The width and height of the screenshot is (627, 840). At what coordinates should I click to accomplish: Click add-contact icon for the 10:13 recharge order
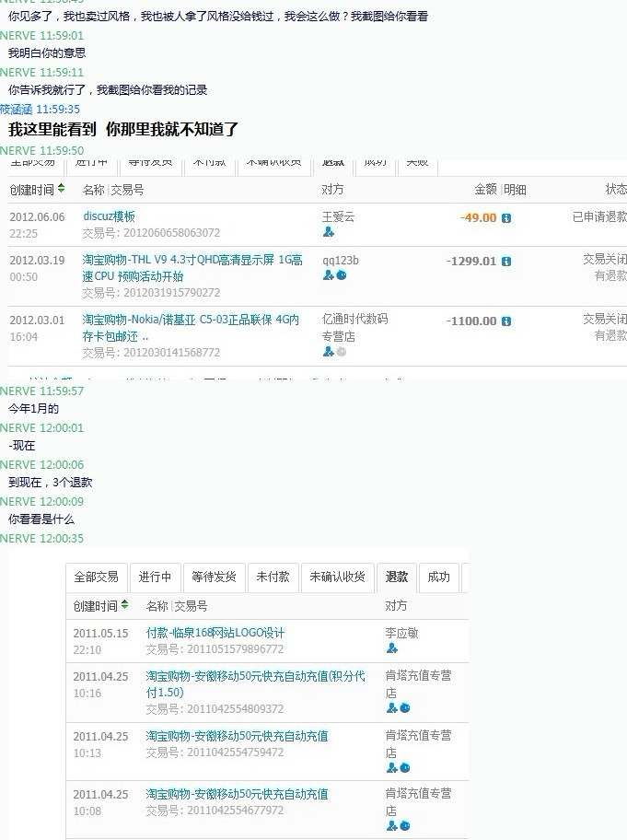(392, 767)
